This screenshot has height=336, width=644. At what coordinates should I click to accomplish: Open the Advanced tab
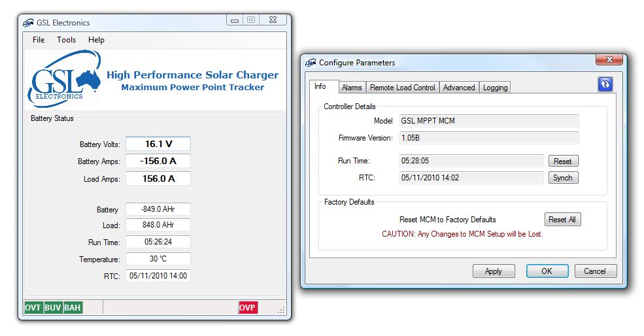459,88
